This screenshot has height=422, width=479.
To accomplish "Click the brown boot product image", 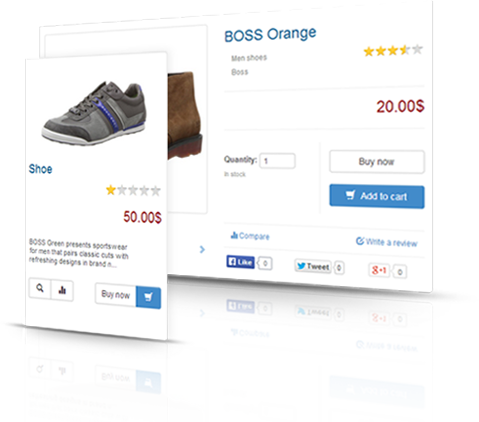I will click(x=185, y=115).
